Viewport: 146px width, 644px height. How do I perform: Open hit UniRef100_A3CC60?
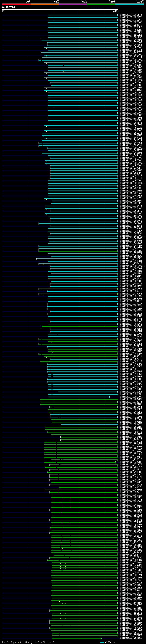131,20
